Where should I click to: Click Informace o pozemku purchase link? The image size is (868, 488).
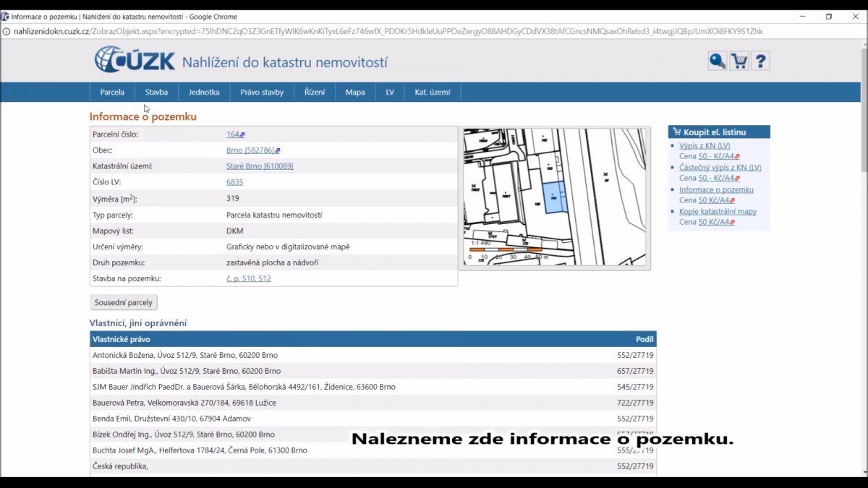[x=716, y=189]
